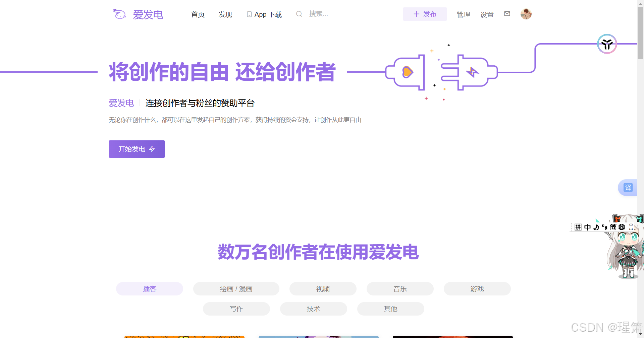This screenshot has width=644, height=338.
Task: Open the 管理 management menu item
Action: tap(463, 14)
